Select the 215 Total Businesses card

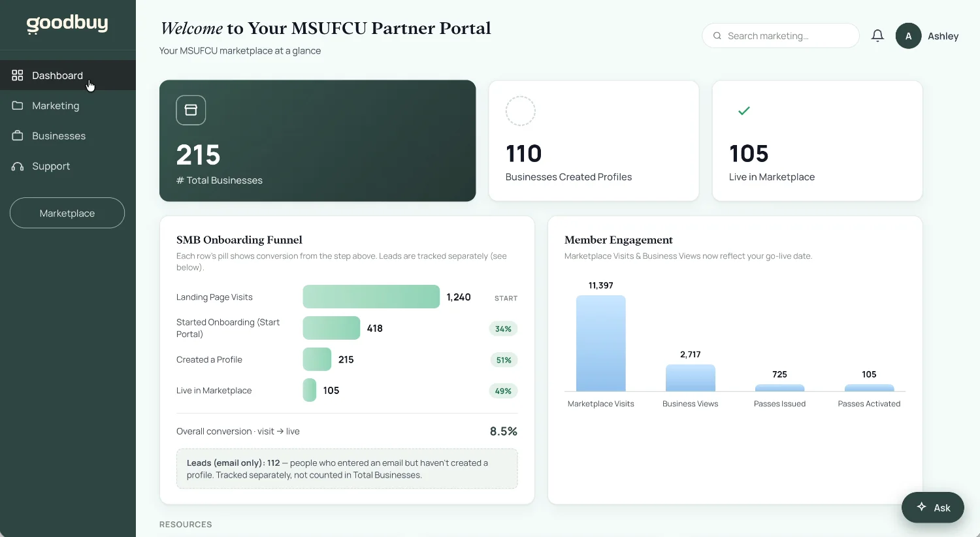point(318,140)
